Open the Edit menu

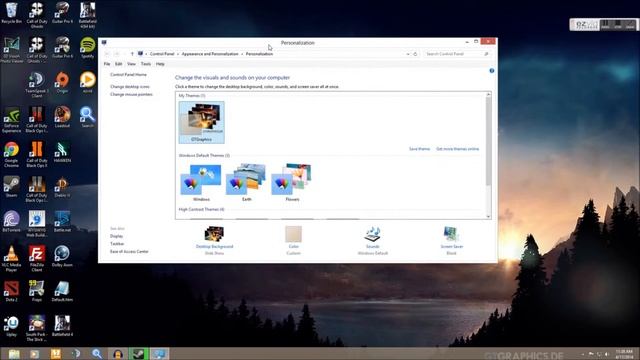(x=118, y=64)
